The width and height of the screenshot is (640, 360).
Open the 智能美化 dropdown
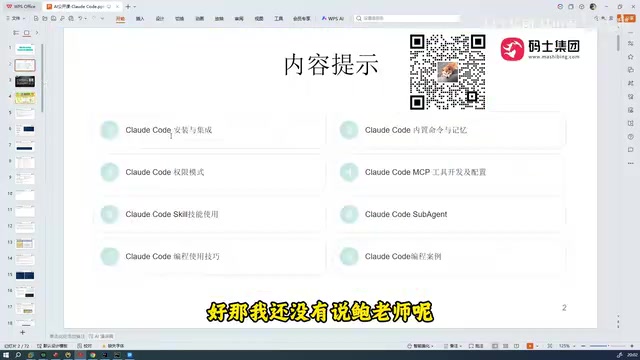[420, 346]
